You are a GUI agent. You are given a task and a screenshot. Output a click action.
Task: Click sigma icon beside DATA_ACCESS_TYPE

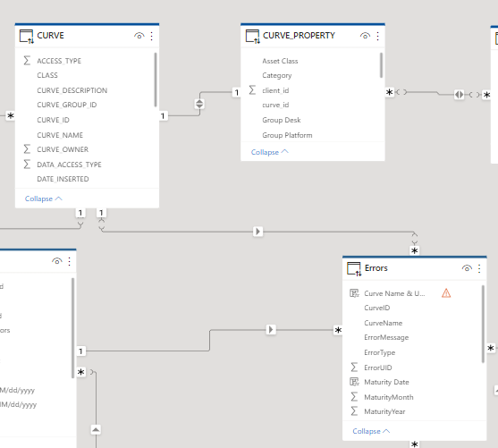pos(27,165)
